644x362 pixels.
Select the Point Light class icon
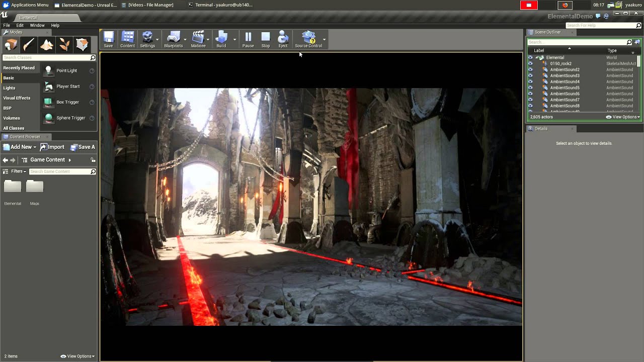pos(48,70)
